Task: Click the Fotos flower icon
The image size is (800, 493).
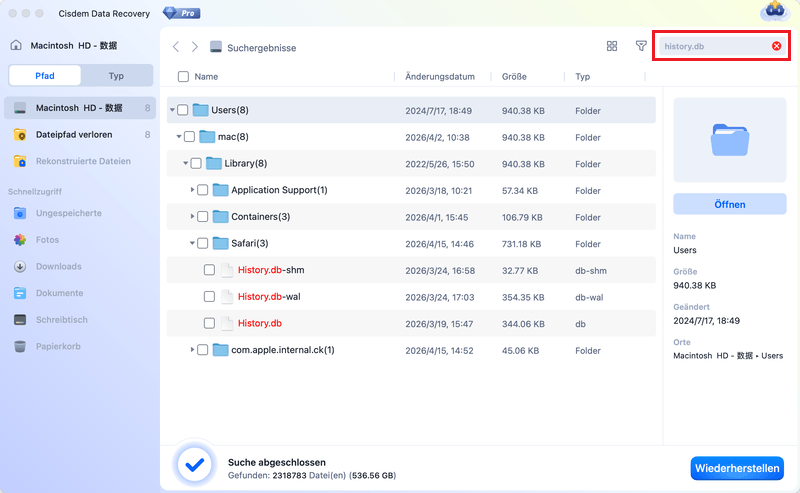Action: coord(20,240)
